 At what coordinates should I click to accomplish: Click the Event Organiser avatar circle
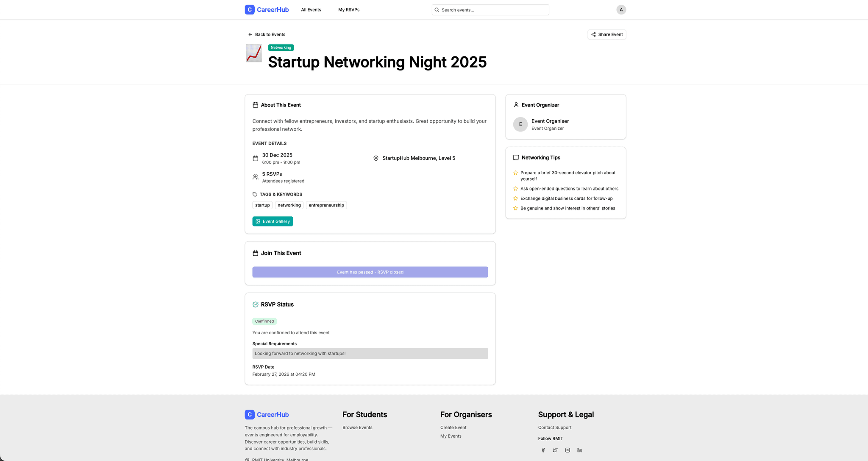coord(520,124)
